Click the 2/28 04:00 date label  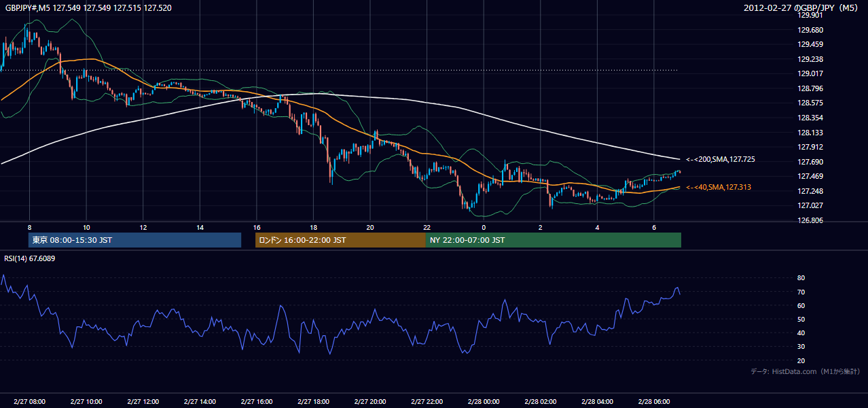click(x=597, y=402)
